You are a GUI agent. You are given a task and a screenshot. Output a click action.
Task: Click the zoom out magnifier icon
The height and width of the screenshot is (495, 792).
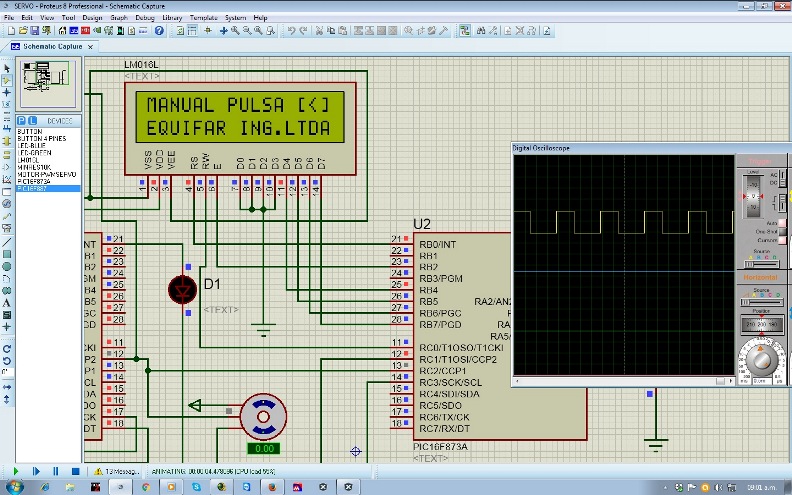246,31
